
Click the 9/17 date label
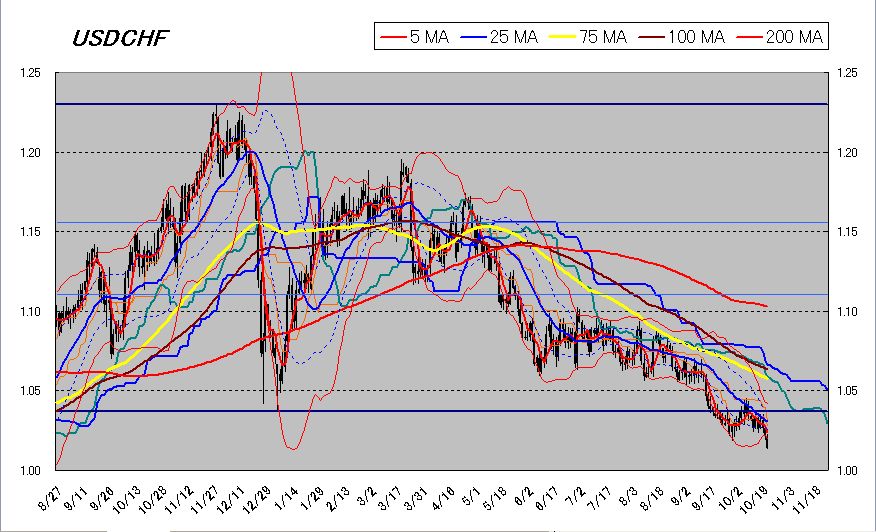(x=703, y=498)
